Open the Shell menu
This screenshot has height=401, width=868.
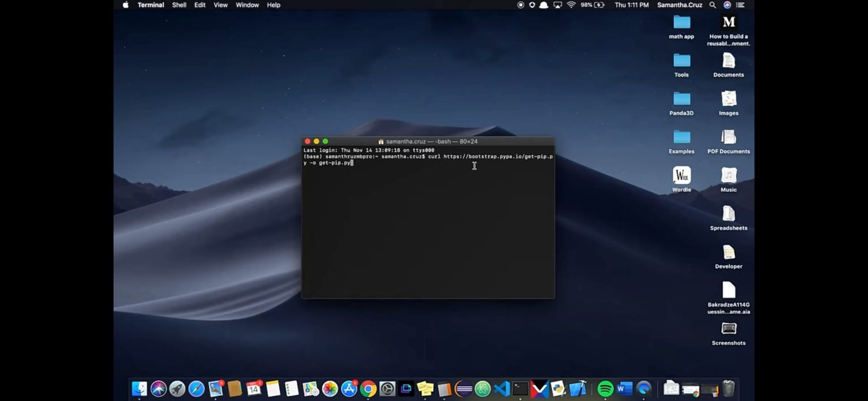tap(179, 5)
